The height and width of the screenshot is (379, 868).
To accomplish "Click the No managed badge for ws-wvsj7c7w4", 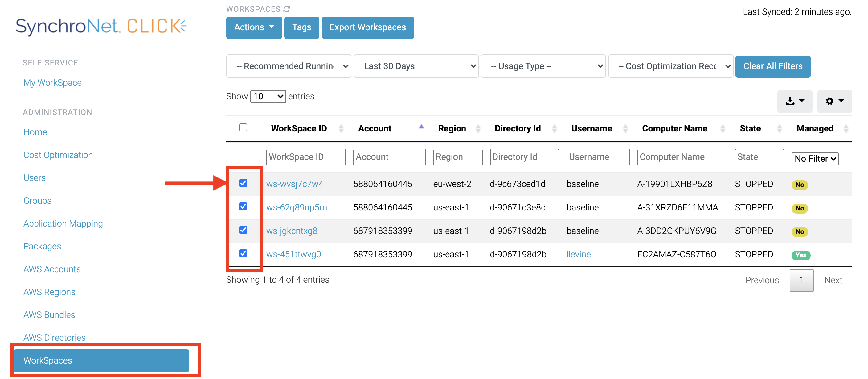I will pyautogui.click(x=800, y=185).
